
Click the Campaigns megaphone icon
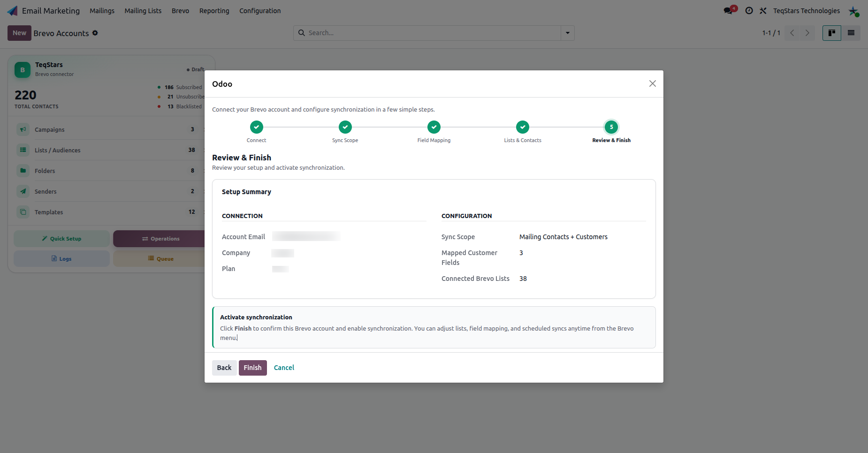pyautogui.click(x=23, y=129)
